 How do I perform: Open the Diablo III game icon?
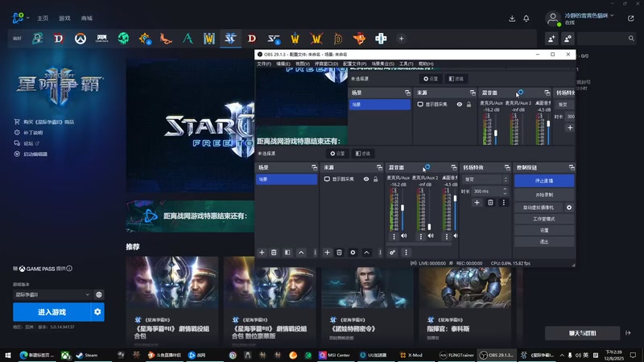click(252, 39)
